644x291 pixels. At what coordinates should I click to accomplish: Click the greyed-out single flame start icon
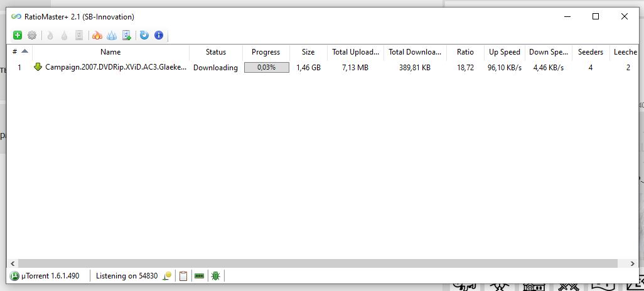click(50, 35)
